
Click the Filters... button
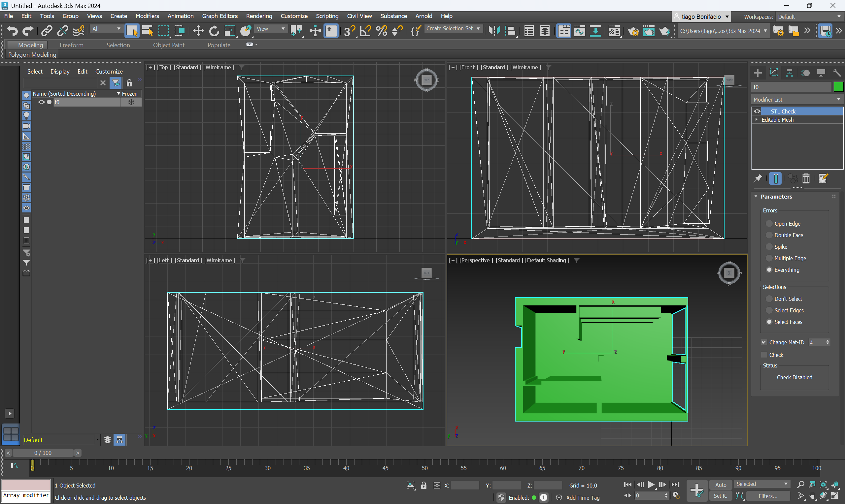tap(767, 496)
